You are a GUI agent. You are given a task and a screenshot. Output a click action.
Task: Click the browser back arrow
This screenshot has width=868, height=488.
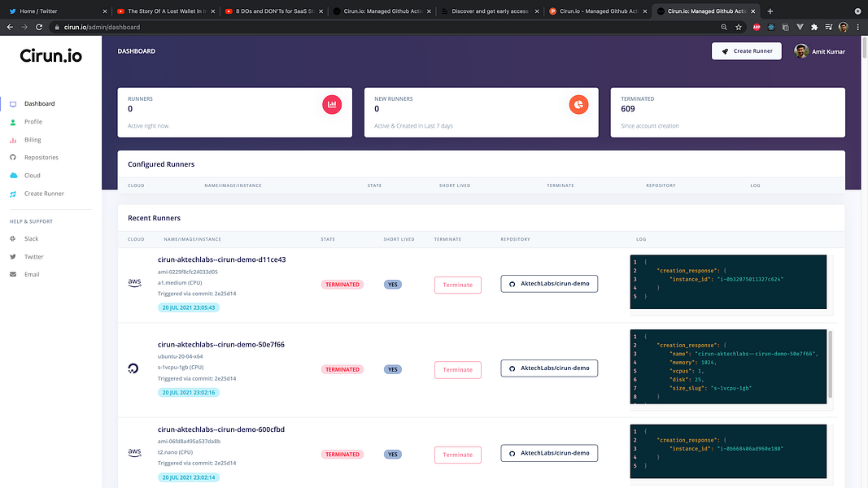pos(10,27)
